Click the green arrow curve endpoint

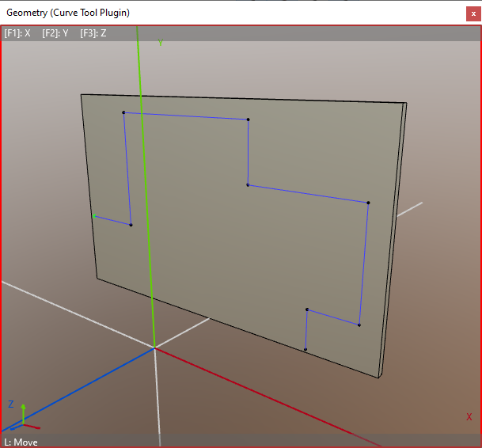[x=95, y=216]
